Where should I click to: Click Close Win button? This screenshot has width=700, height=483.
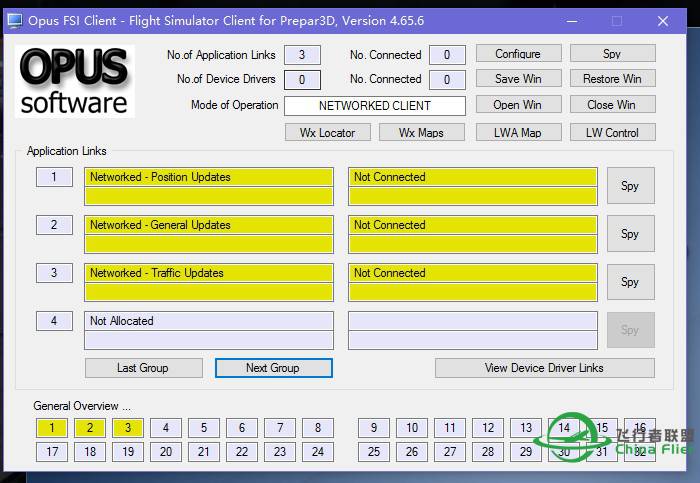612,104
